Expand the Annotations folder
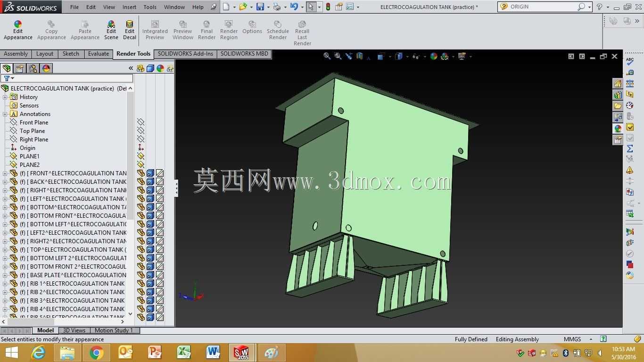 pos(5,114)
